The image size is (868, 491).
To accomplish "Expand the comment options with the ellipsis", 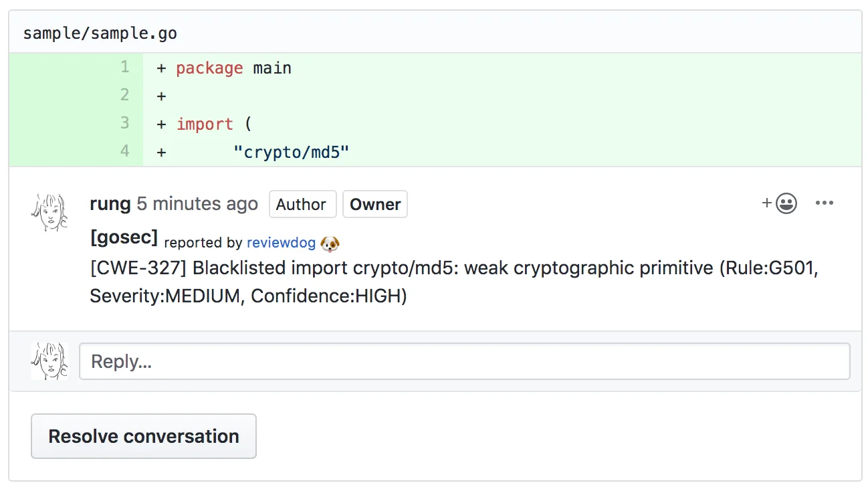I will tap(825, 204).
